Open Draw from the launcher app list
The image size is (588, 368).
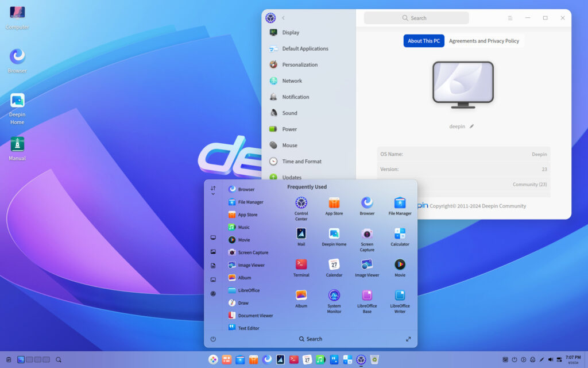click(243, 303)
